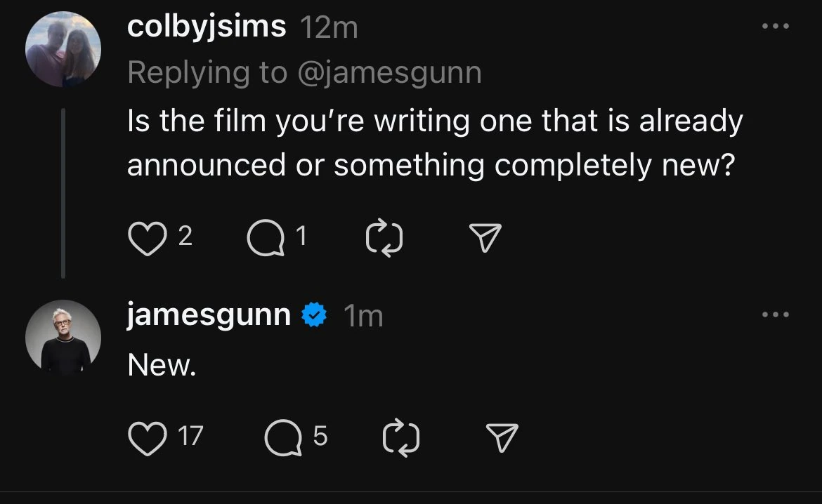
Task: Open the options menu on jamesgunn's reply
Action: (775, 314)
